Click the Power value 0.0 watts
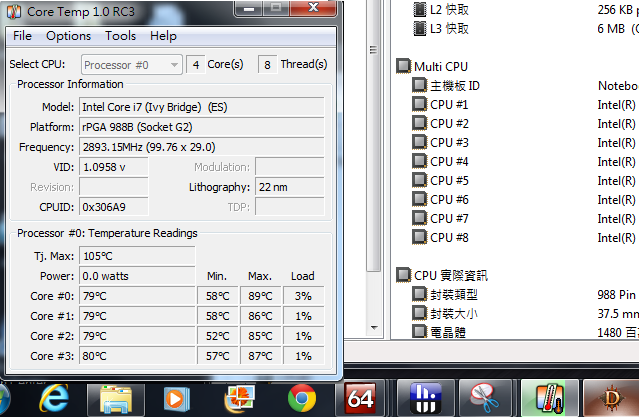639x417 pixels. [x=137, y=276]
